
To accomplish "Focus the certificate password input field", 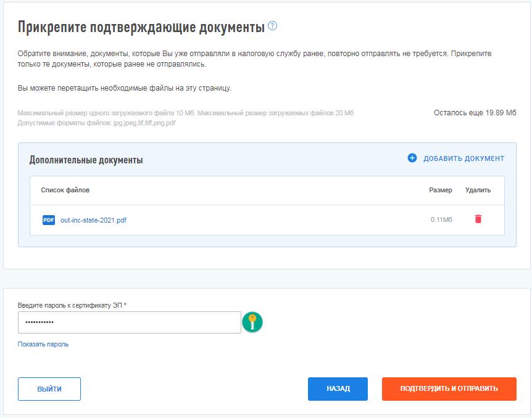I will [x=129, y=322].
